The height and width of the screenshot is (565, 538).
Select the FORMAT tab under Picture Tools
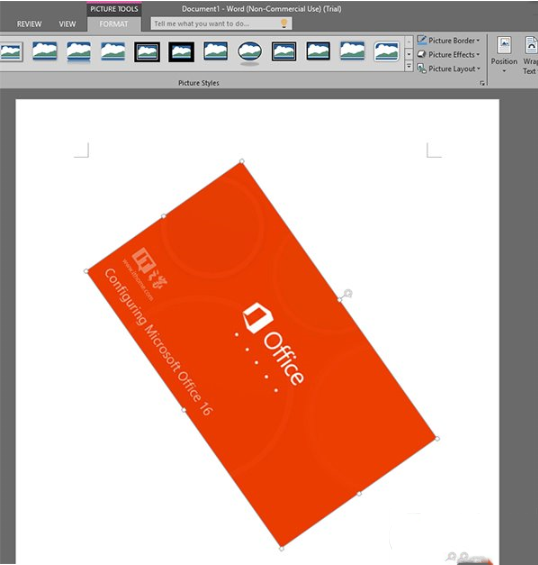point(114,24)
